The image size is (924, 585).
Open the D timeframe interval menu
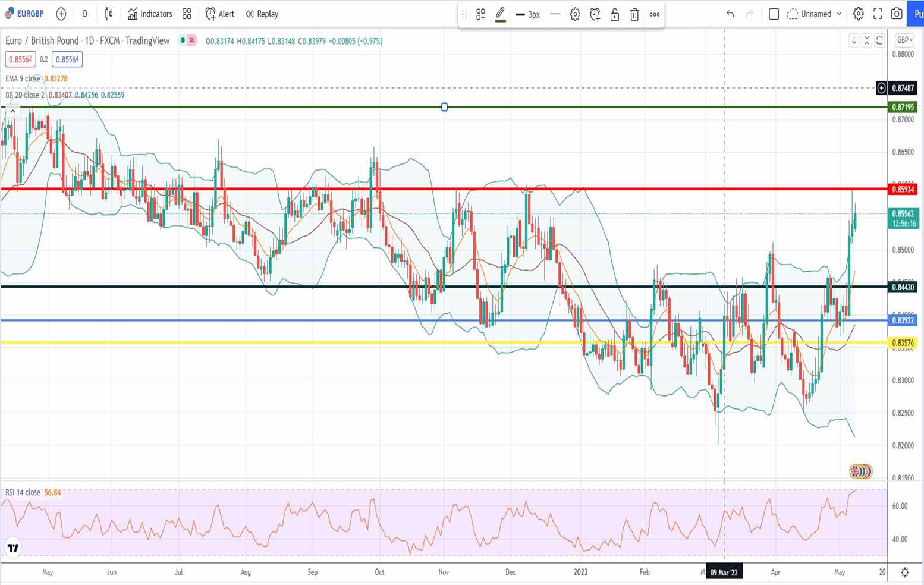[x=85, y=14]
